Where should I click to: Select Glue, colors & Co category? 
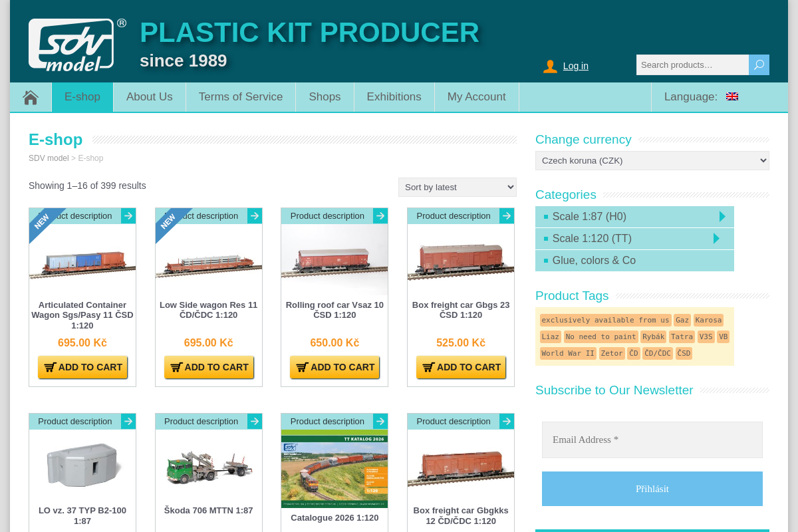tap(634, 260)
